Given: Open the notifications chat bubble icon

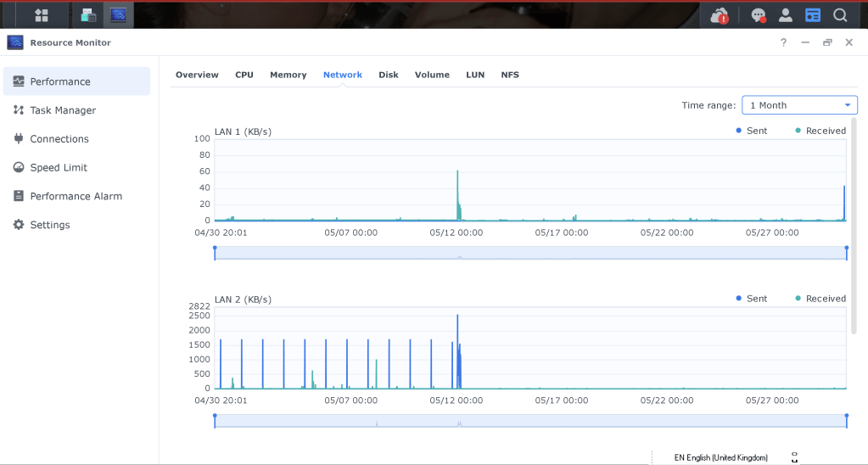Looking at the screenshot, I should click(759, 15).
